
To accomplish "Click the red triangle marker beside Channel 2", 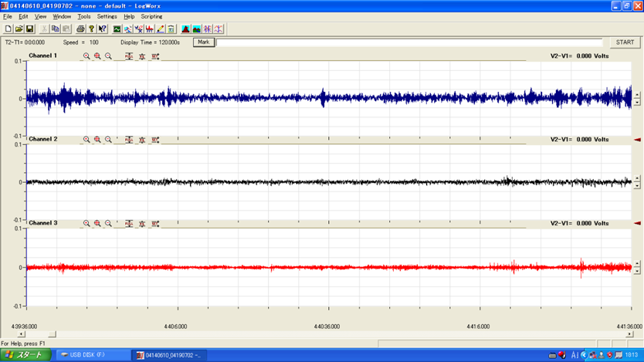I will click(636, 140).
